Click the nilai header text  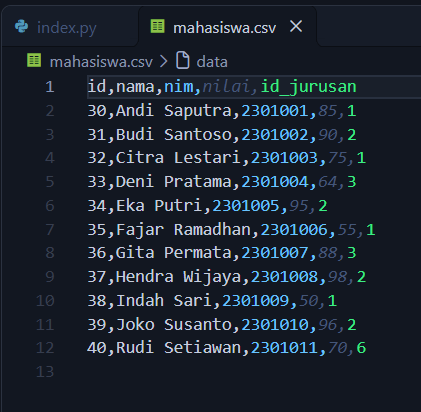point(226,87)
